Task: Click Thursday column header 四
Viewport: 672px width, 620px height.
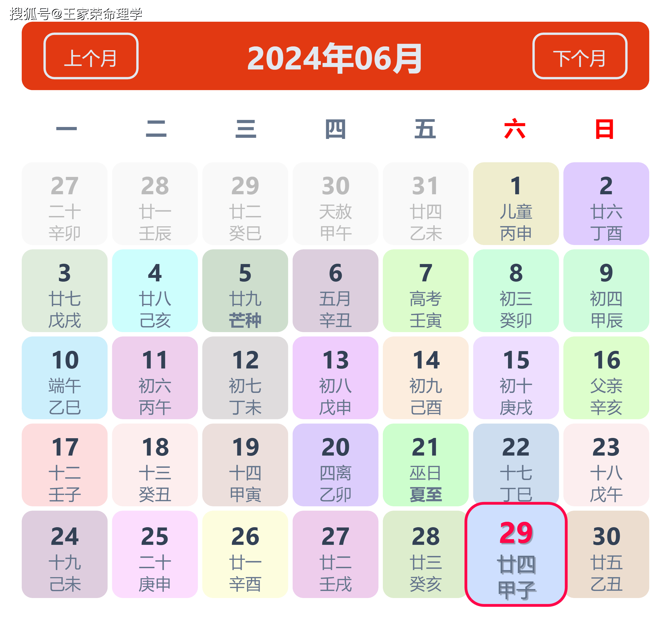Action: [x=335, y=129]
